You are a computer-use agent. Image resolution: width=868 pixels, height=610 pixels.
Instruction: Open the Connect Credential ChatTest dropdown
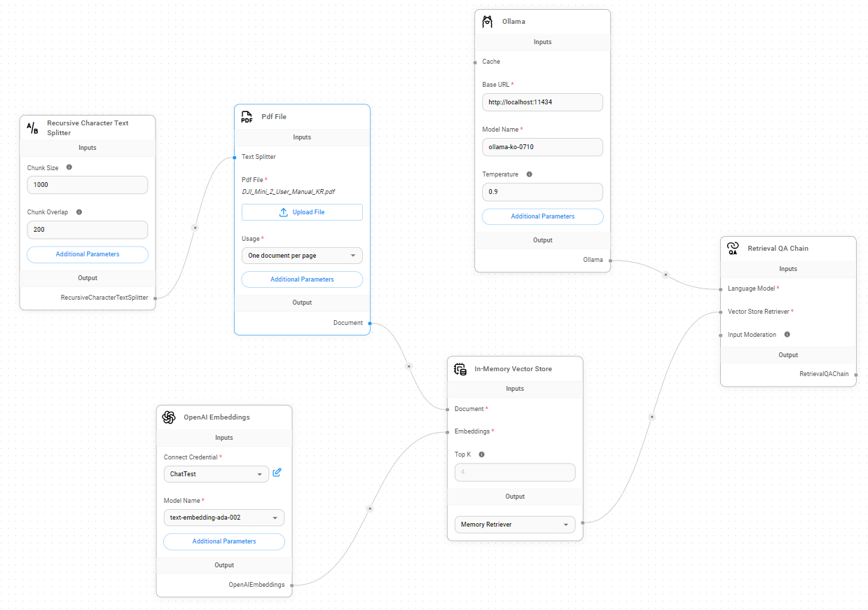tap(216, 474)
